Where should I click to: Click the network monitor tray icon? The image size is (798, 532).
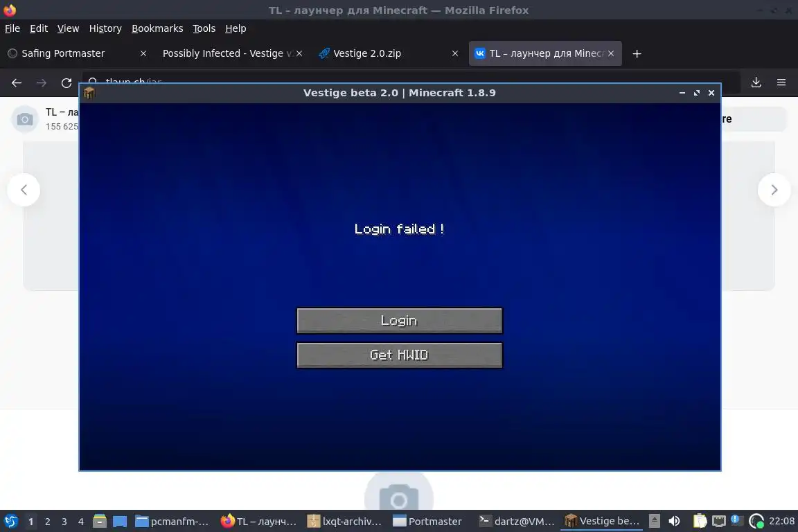pos(718,521)
